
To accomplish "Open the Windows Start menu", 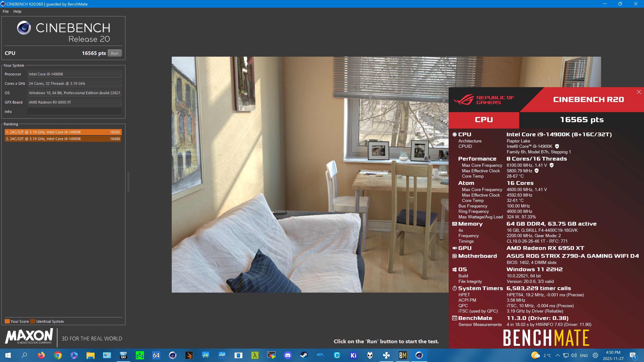I will 8,355.
